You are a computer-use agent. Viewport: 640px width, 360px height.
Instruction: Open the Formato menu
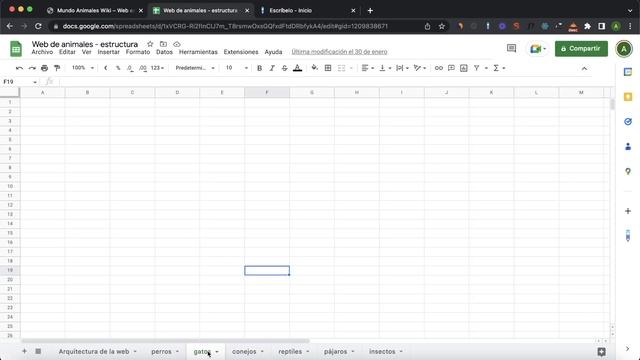click(x=138, y=52)
